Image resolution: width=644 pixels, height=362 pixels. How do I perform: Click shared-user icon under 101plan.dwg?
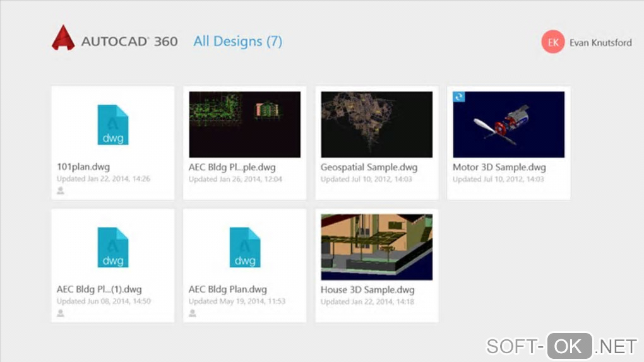(61, 190)
